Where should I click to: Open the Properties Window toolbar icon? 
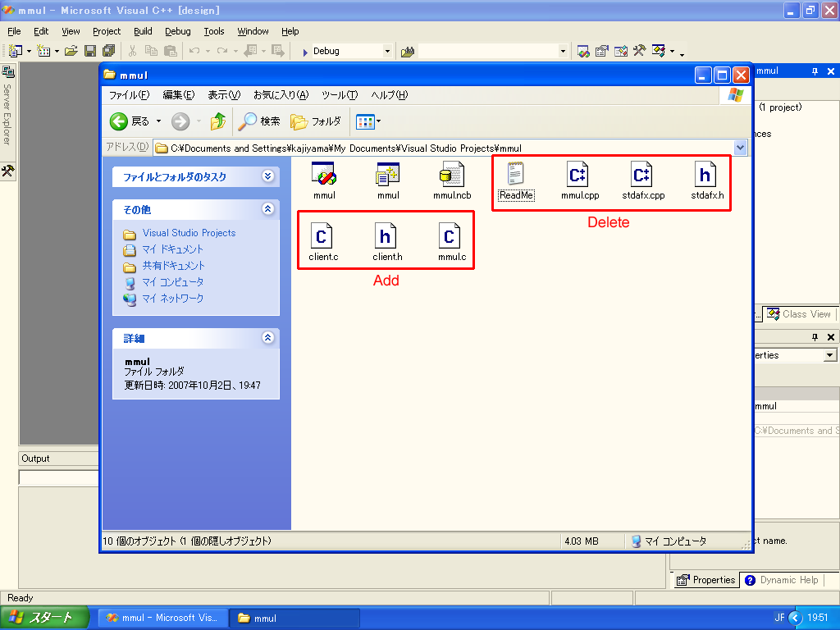click(601, 51)
